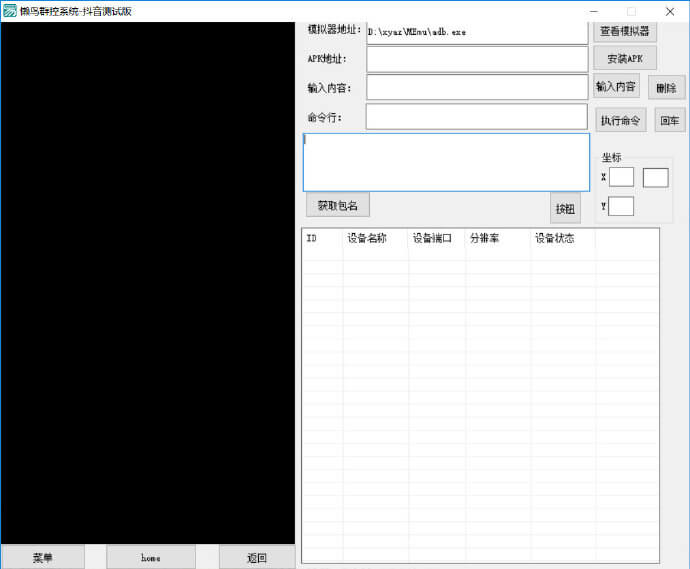Click the 命令行 input field
The height and width of the screenshot is (569, 690).
477,117
